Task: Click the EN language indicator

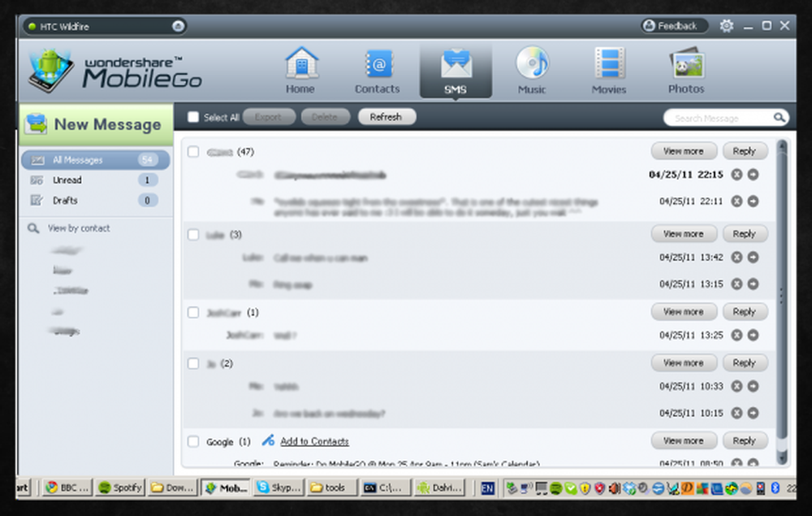Action: (487, 488)
